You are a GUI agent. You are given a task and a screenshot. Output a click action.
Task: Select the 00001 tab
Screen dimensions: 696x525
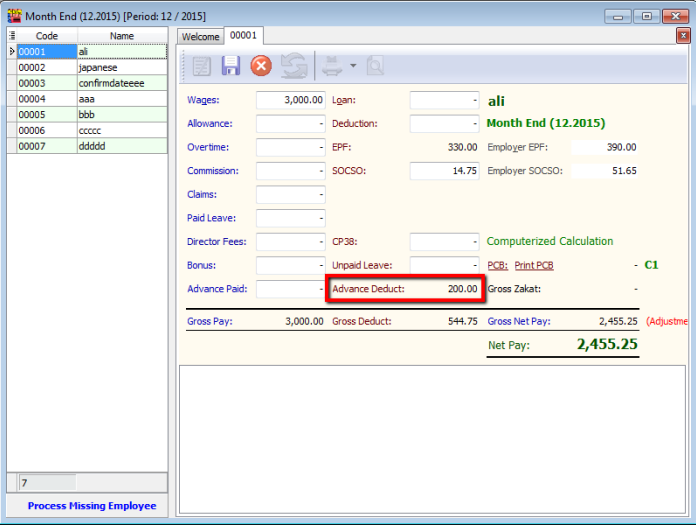coord(243,36)
